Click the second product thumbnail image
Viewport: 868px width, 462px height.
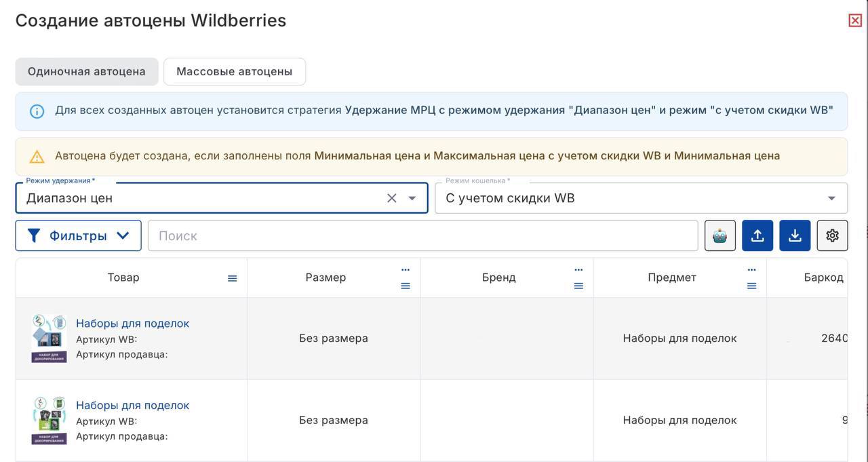pos(49,421)
